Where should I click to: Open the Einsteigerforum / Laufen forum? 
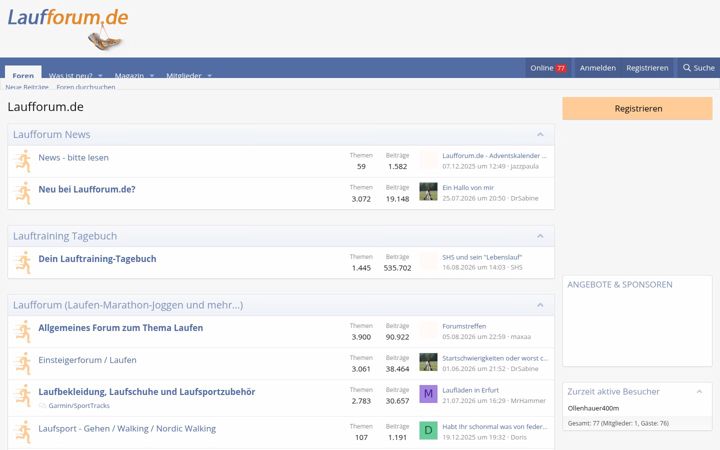click(x=87, y=360)
